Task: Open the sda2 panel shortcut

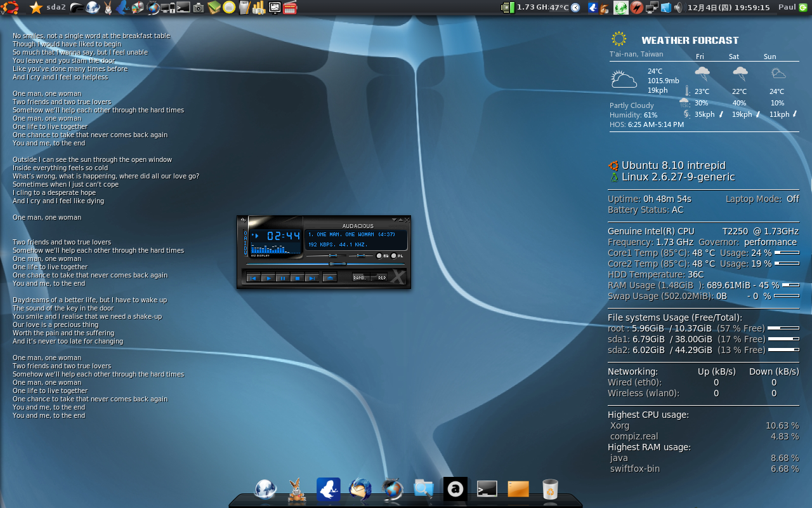Action: tap(56, 8)
